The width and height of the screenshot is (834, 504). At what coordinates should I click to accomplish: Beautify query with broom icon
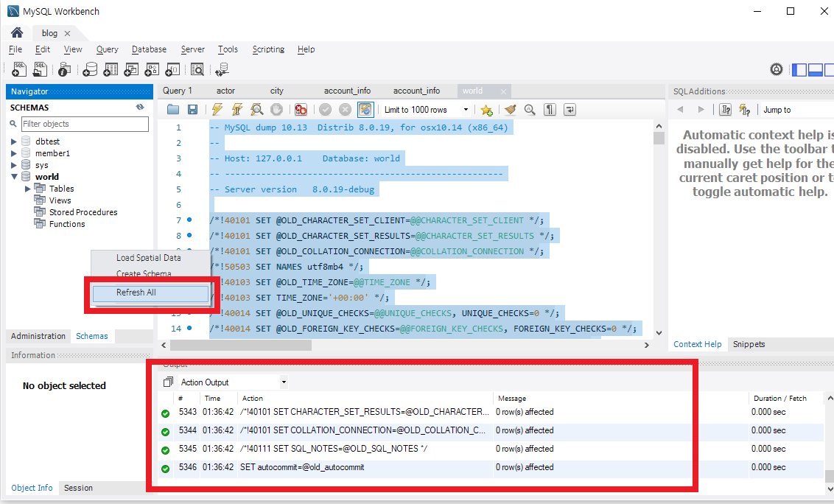pyautogui.click(x=511, y=110)
